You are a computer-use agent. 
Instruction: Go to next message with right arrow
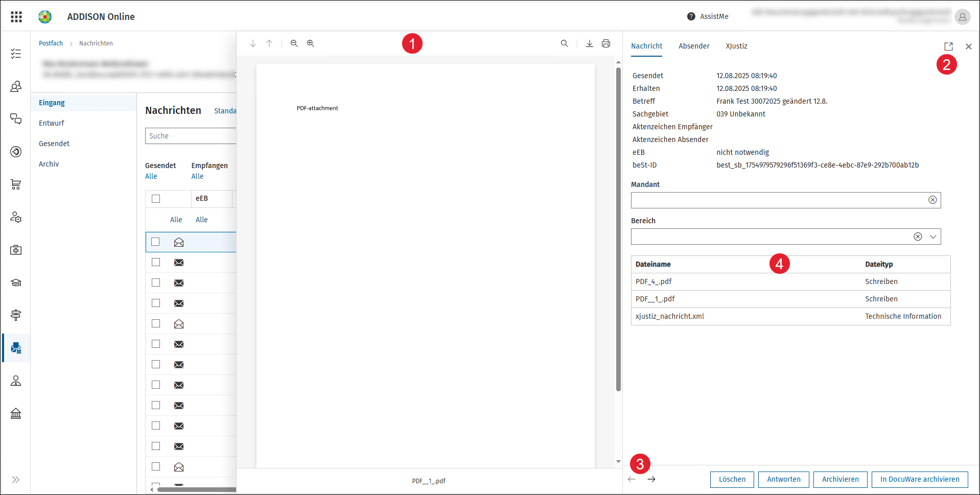pyautogui.click(x=651, y=479)
